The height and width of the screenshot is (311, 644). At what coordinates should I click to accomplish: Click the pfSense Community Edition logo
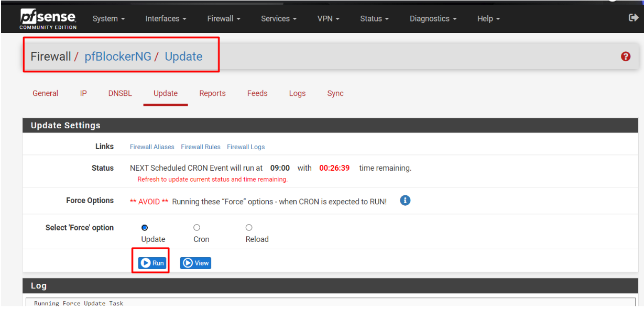tap(48, 19)
